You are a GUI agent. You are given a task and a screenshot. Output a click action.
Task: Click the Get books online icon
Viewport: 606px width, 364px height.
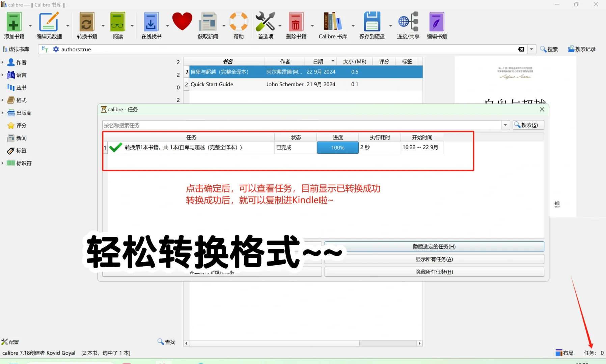pos(151,22)
